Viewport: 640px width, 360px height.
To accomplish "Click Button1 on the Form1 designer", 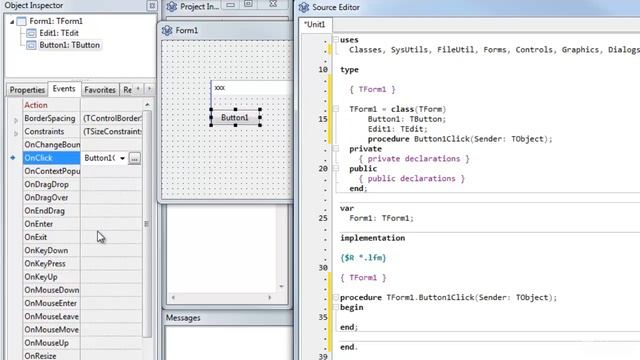I will pos(235,118).
